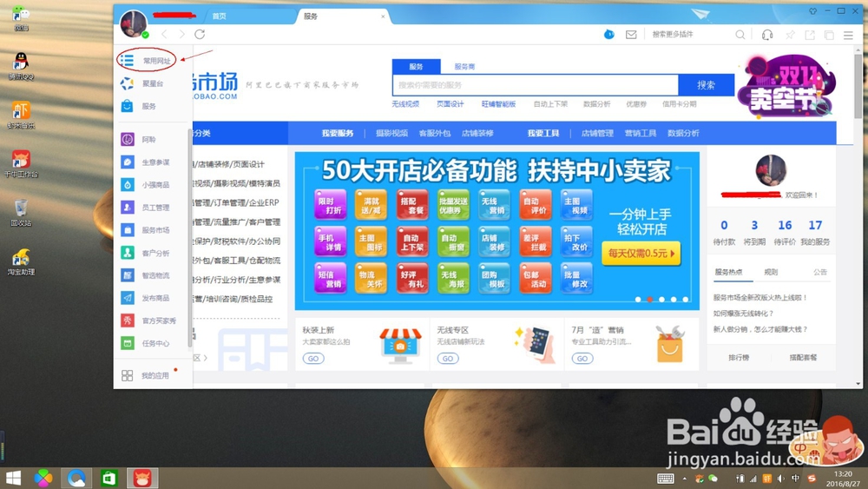Image resolution: width=868 pixels, height=489 pixels.
Task: Click the GO button under 秋装上新
Action: pos(313,359)
